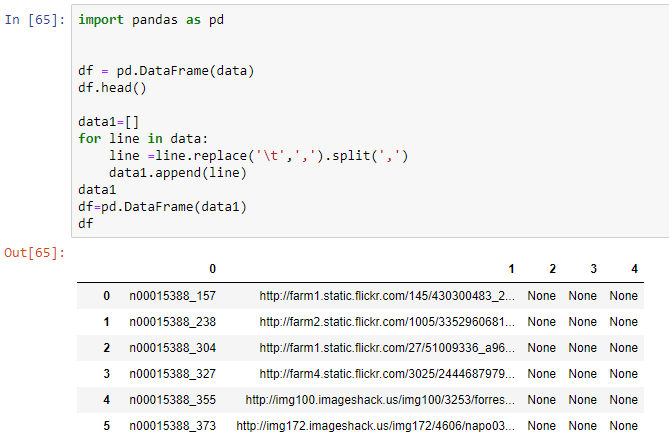Select column header 0 of the dataframe

(212, 269)
